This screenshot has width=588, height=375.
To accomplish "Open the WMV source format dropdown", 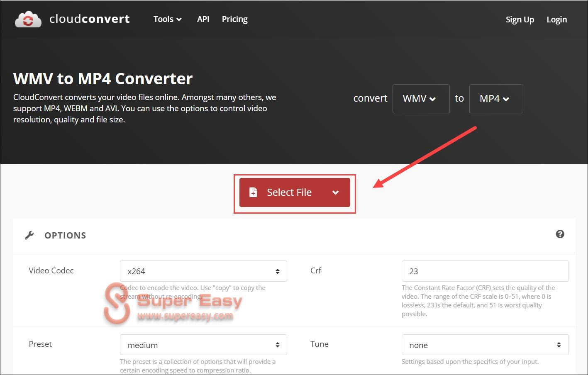I will pos(421,99).
